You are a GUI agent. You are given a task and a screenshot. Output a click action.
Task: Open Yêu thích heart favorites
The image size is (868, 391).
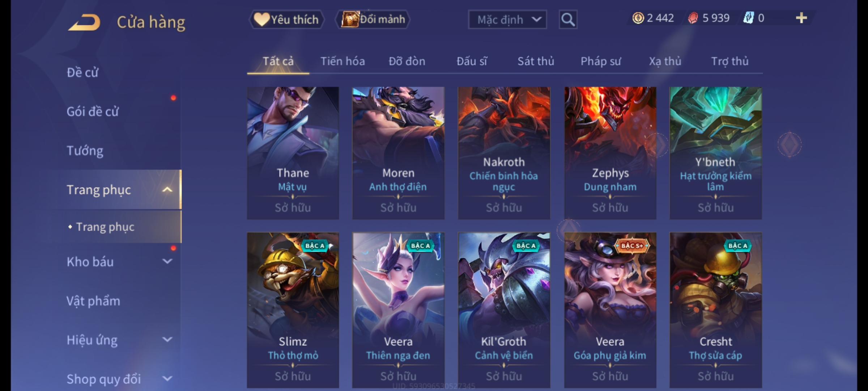pyautogui.click(x=286, y=20)
